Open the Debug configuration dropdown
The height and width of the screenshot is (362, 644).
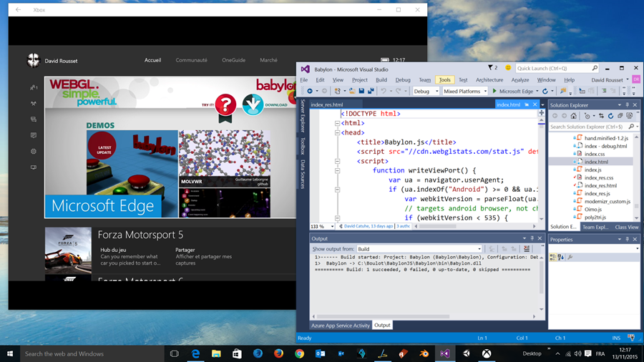coord(425,91)
